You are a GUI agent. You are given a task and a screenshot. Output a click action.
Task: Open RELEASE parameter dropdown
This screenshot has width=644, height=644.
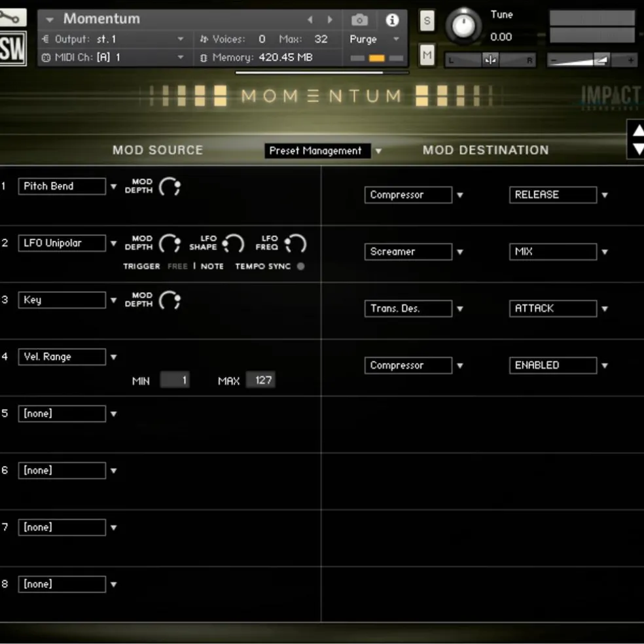(605, 195)
